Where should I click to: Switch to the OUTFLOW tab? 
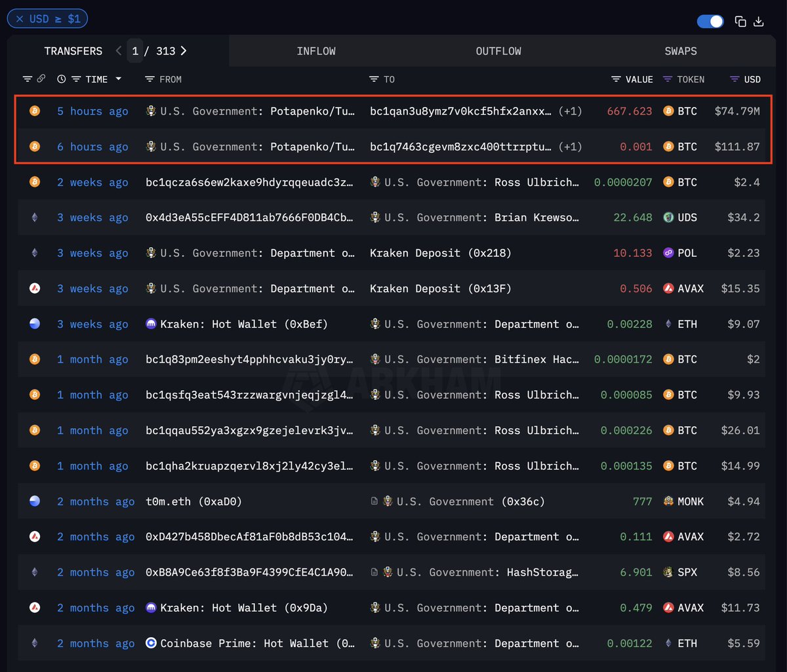[498, 51]
